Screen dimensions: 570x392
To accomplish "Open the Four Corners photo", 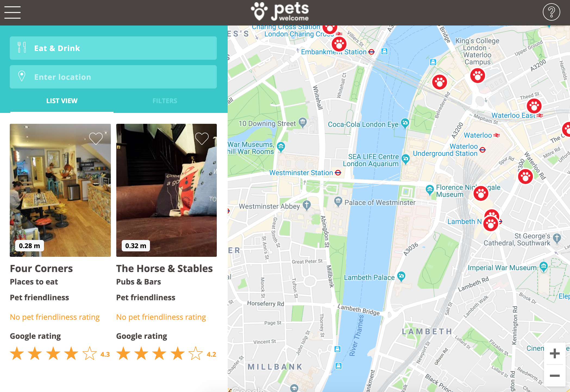I will tap(60, 190).
